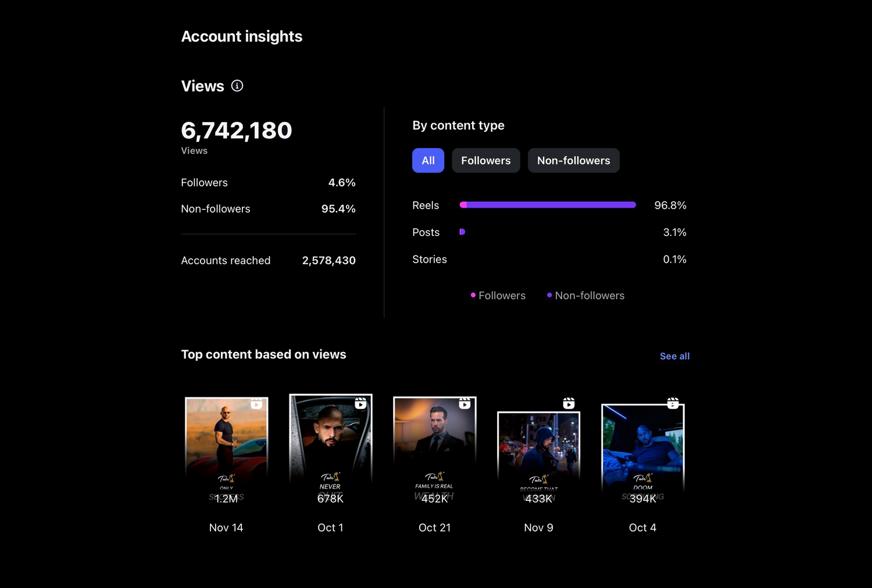Click the info icon beside Views
Image resolution: width=872 pixels, height=588 pixels.
237,86
